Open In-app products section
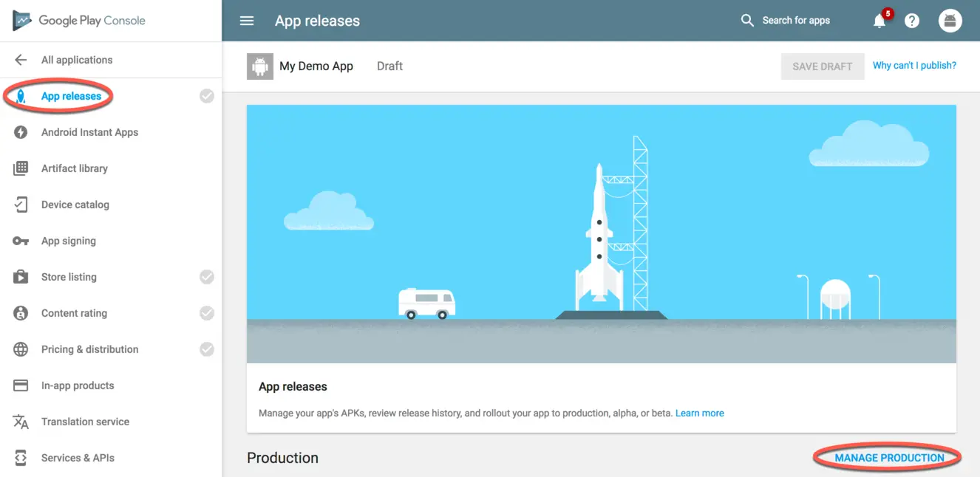 [78, 385]
